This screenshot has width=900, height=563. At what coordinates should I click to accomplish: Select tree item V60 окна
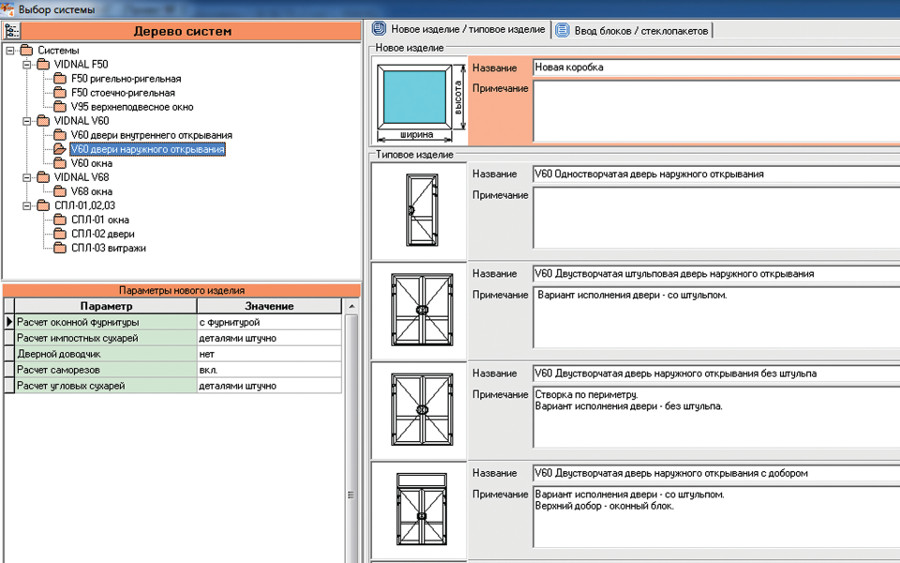tap(91, 163)
